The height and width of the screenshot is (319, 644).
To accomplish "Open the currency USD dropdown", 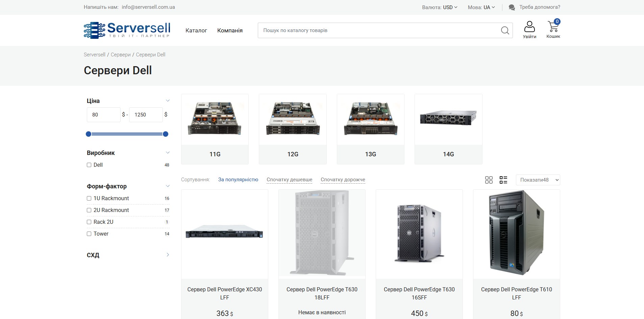I will click(x=450, y=7).
